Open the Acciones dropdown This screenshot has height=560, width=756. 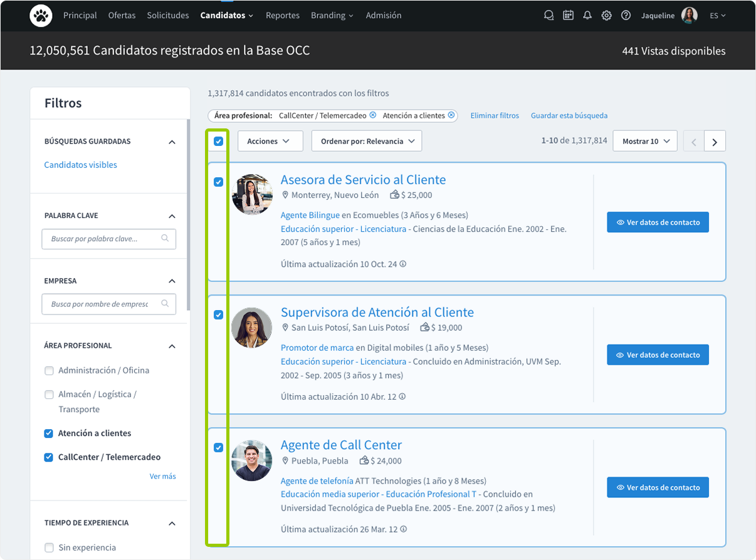268,142
